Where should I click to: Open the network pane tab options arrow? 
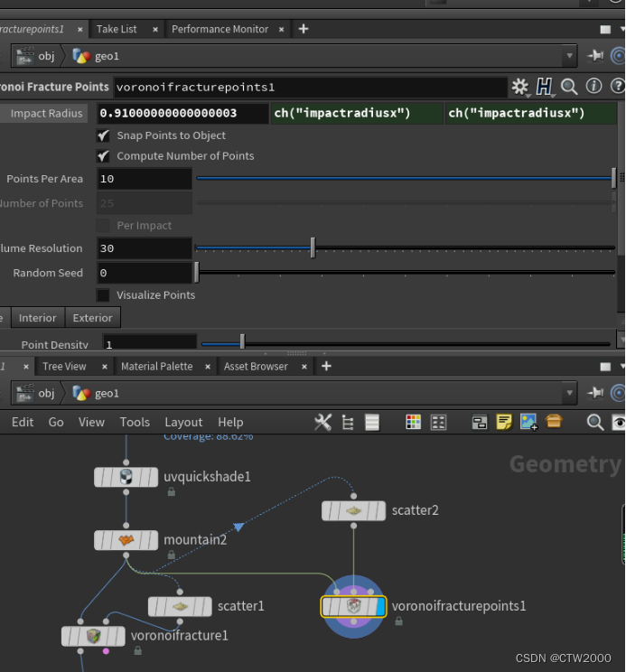coord(622,366)
